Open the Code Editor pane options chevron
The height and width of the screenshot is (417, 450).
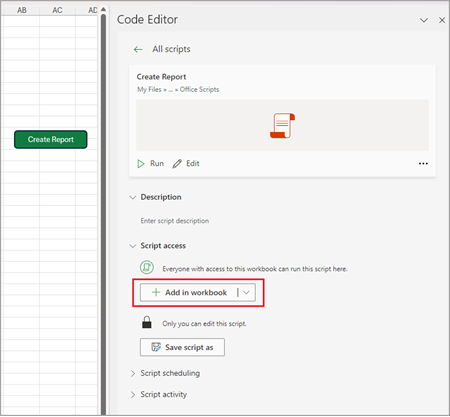(424, 20)
